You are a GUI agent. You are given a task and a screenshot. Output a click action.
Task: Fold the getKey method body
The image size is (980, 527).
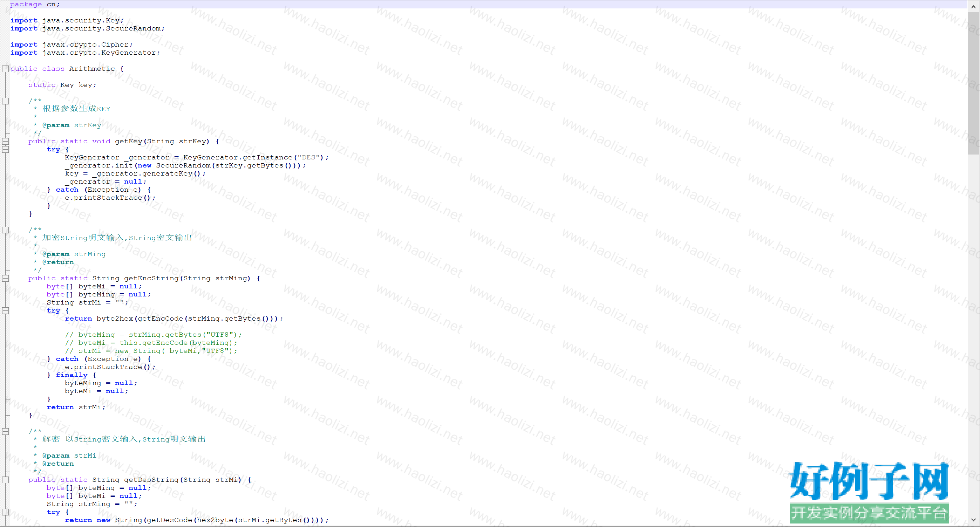tap(5, 142)
